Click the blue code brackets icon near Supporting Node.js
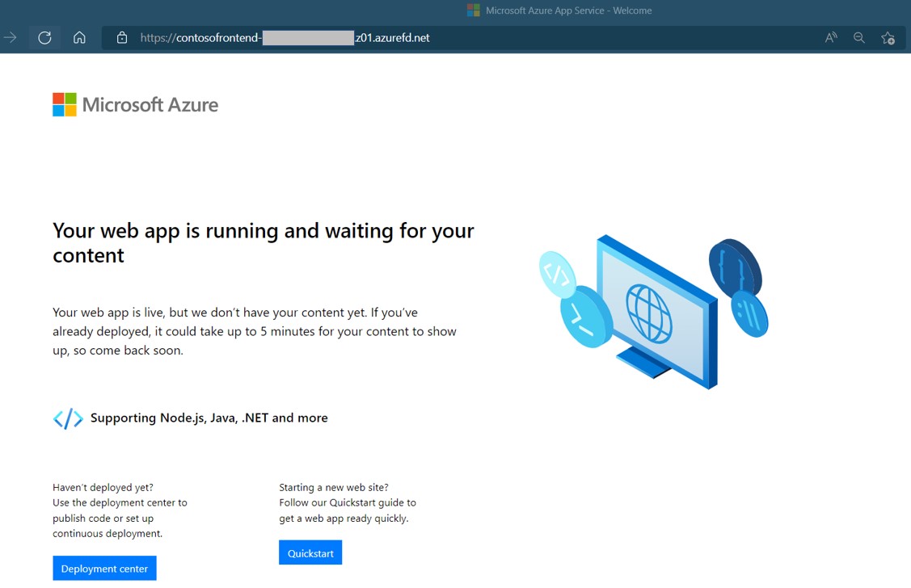The width and height of the screenshot is (911, 588). 68,418
